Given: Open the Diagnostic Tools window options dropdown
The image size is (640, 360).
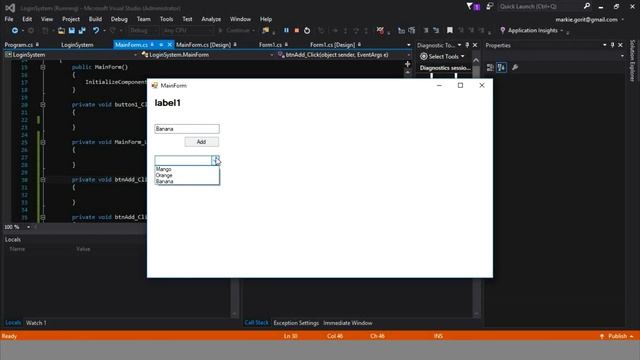Looking at the screenshot, I should 460,45.
